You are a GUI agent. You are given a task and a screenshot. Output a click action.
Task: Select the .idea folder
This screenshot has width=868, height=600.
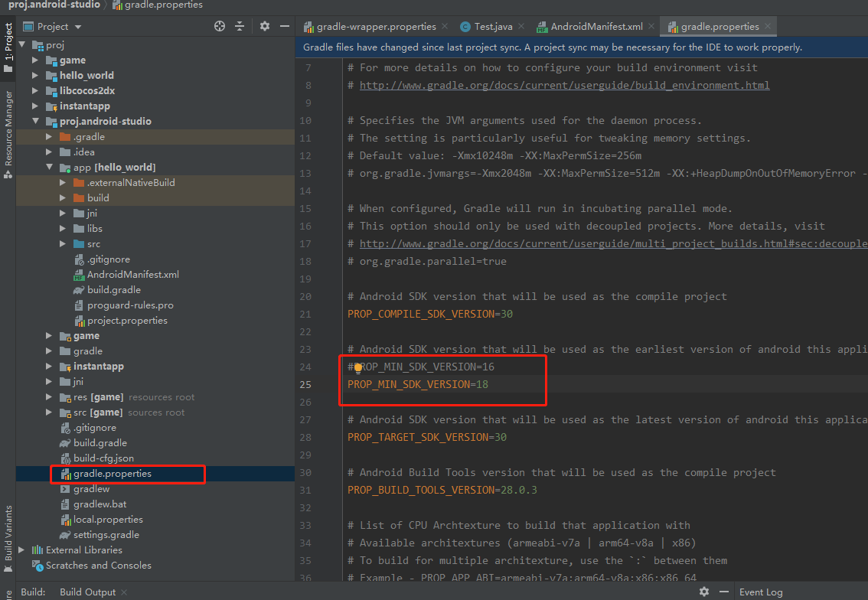click(x=83, y=152)
